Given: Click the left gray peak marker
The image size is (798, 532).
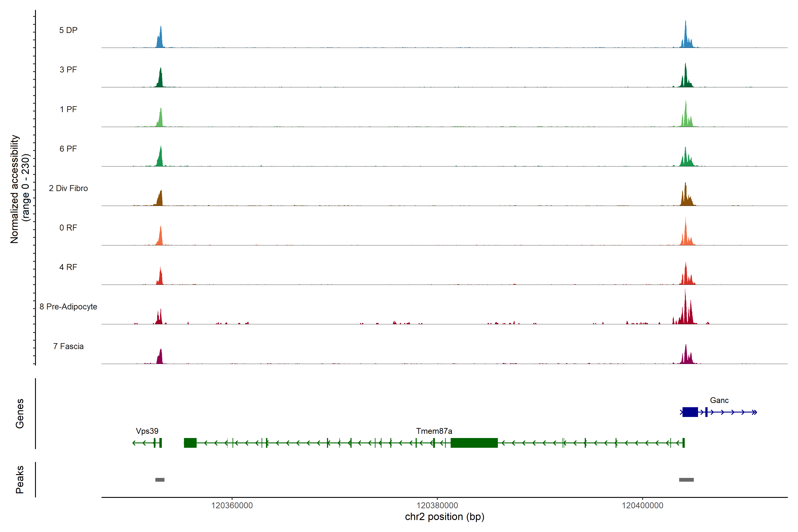Looking at the screenshot, I should coord(160,480).
